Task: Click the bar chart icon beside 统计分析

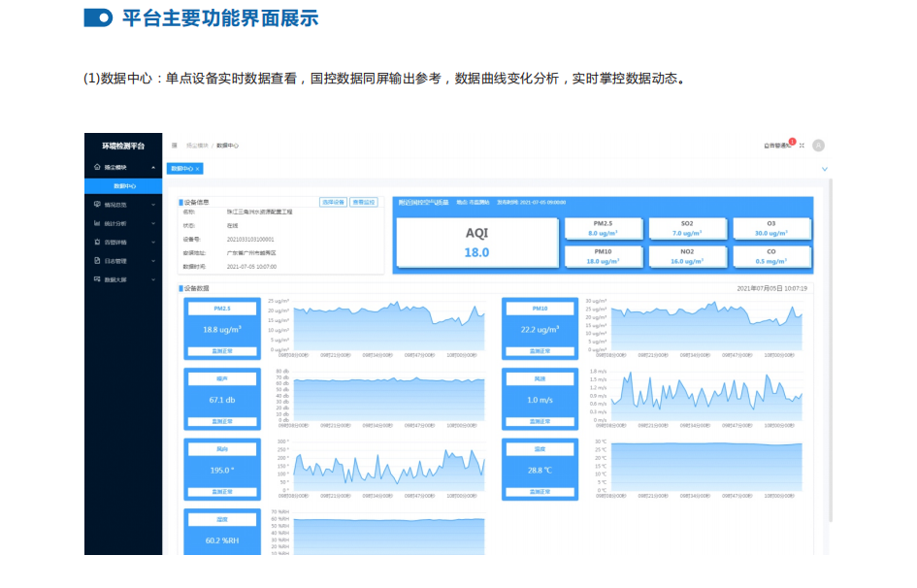Action: [97, 223]
